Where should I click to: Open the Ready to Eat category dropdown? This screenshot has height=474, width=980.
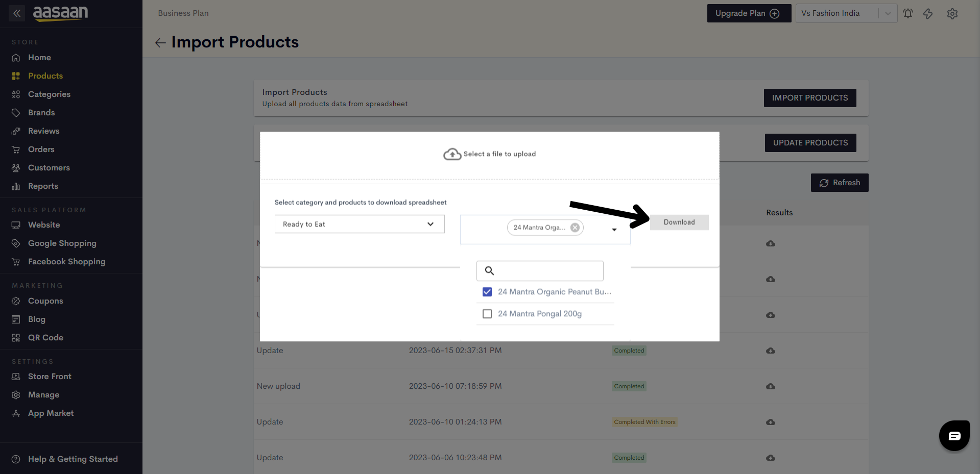(x=360, y=224)
